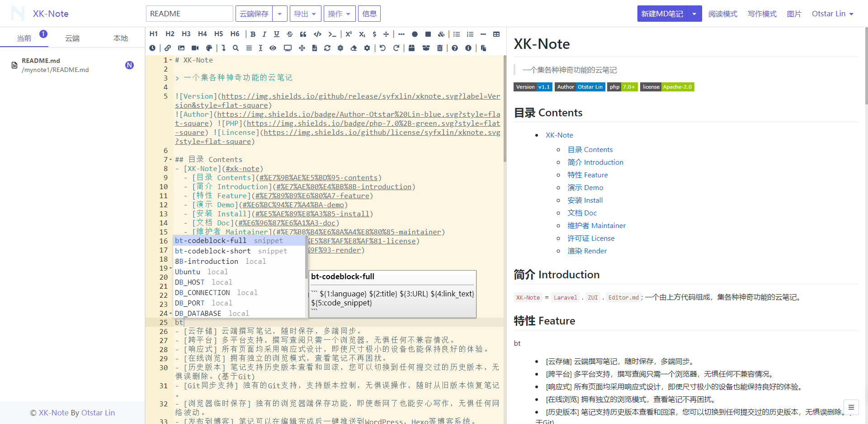Apply italic formatting in editor toolbar
Viewport: 868px width, 424px height.
tap(264, 34)
